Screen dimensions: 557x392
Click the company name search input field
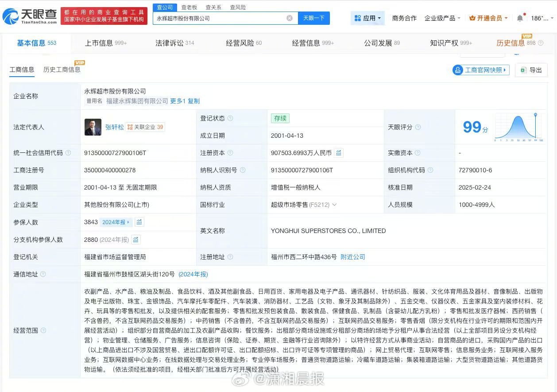pos(219,18)
